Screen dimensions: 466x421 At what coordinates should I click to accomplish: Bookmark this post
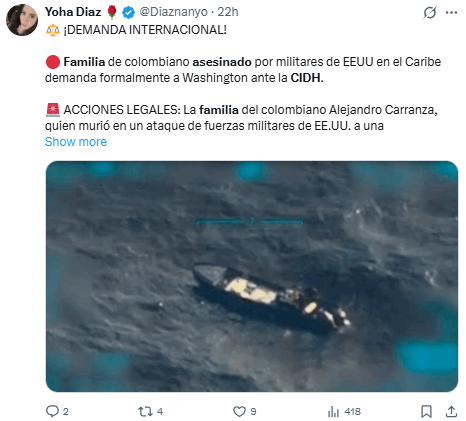(426, 411)
